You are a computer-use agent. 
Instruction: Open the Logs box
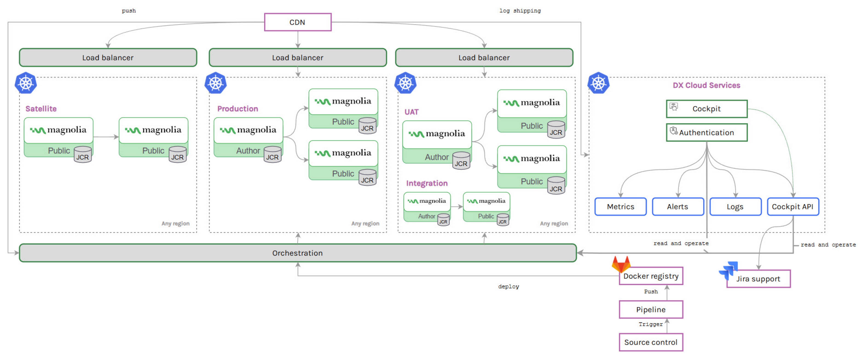pos(735,206)
